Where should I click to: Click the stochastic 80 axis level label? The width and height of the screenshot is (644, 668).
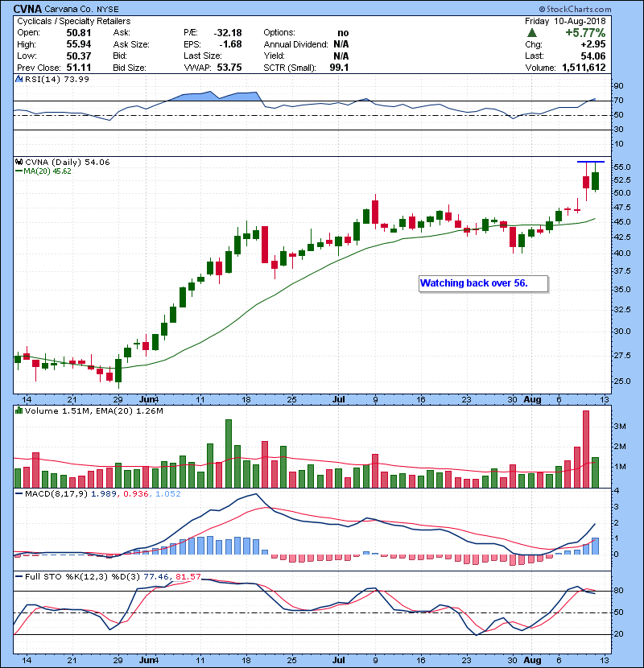click(618, 591)
